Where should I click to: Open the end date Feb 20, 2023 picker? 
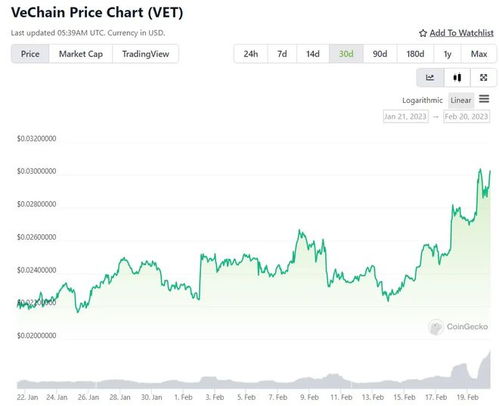pos(466,117)
